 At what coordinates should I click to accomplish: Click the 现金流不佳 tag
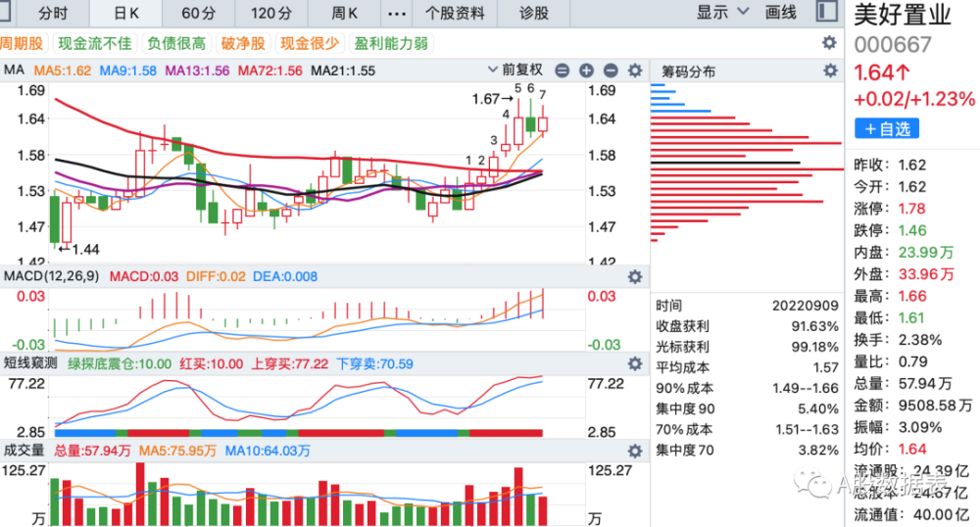[95, 43]
